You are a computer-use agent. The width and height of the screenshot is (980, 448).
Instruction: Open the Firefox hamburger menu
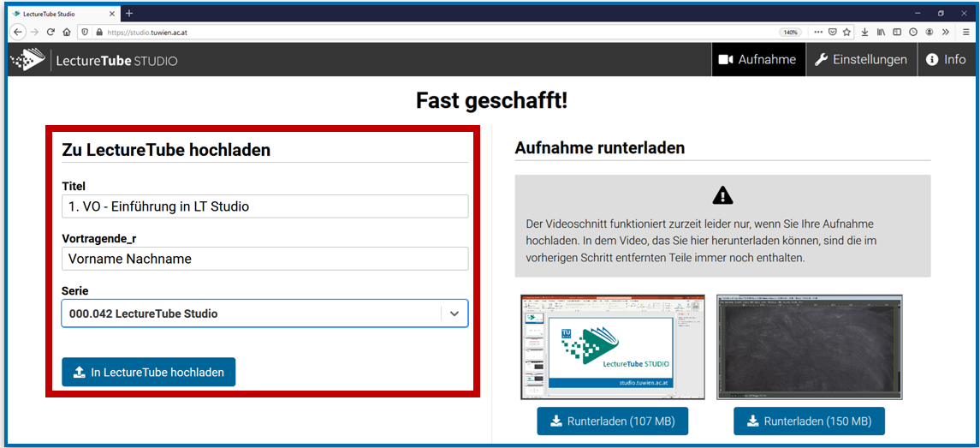(966, 32)
